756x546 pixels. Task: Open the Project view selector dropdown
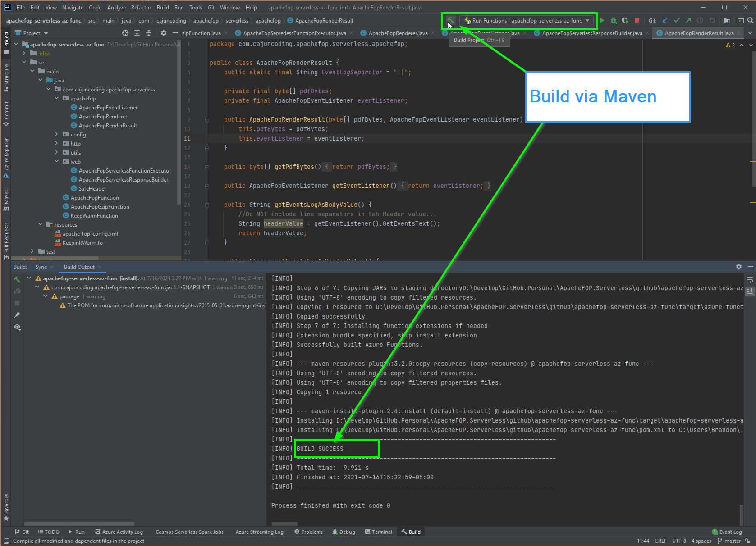pos(32,33)
